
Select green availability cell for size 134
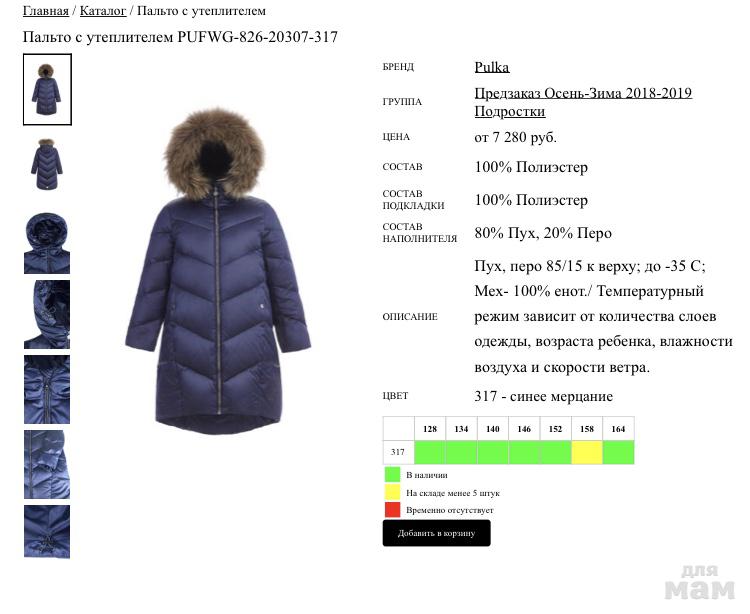tap(461, 452)
